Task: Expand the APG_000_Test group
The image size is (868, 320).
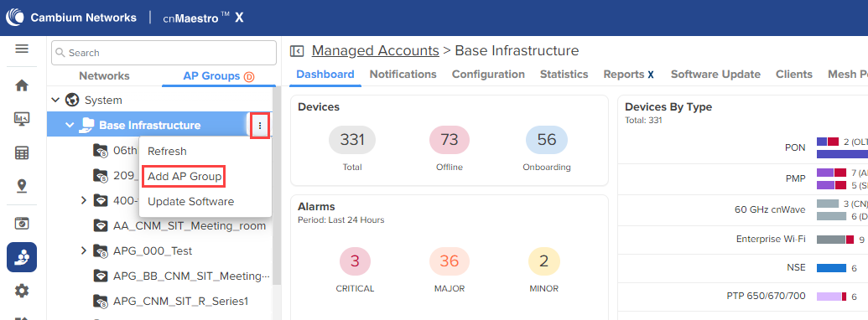Action: point(84,250)
